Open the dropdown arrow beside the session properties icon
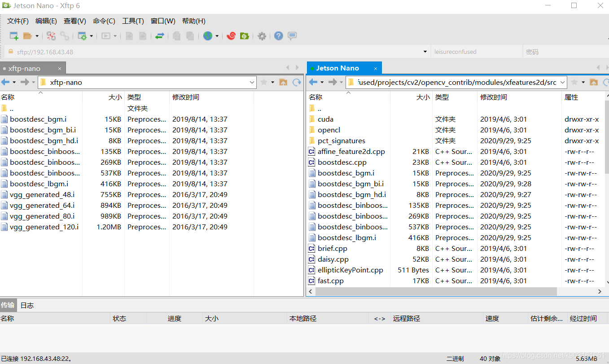 tap(91, 36)
